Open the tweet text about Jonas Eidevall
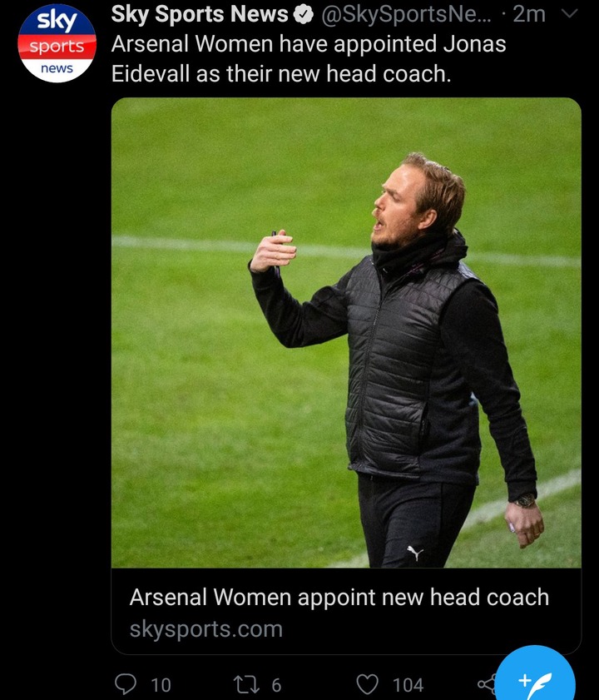The height and width of the screenshot is (700, 599). pyautogui.click(x=309, y=59)
